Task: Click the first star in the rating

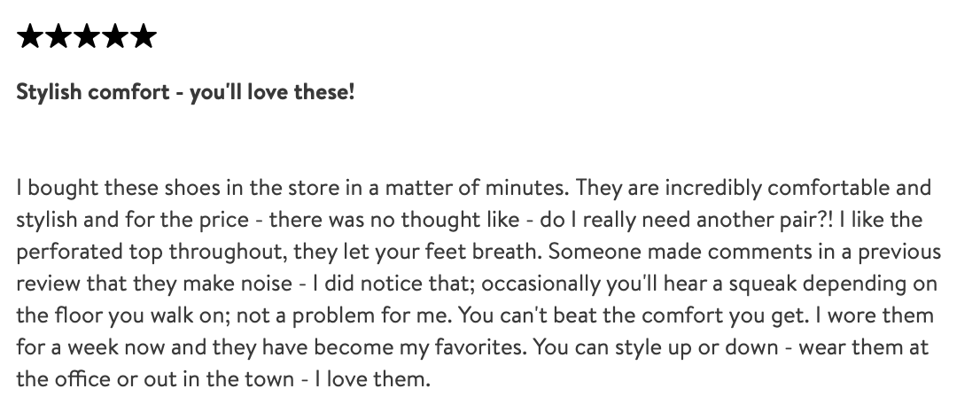Action: 29,36
